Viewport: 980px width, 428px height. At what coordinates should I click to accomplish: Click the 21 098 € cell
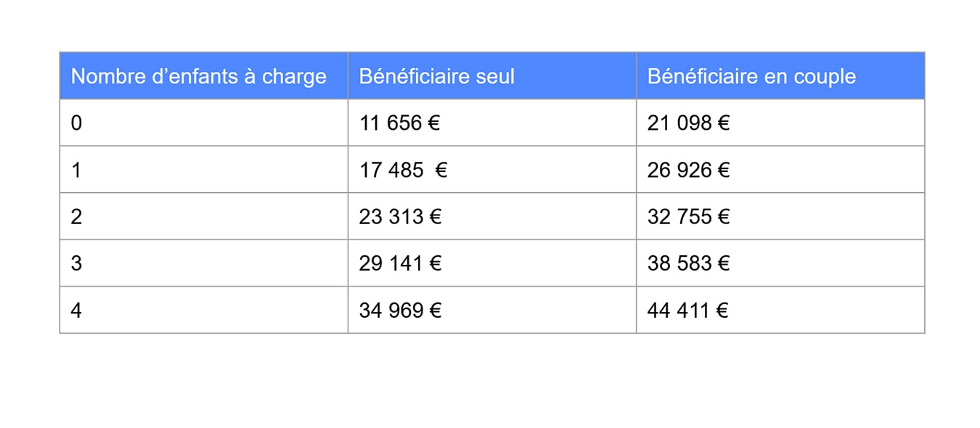[688, 123]
